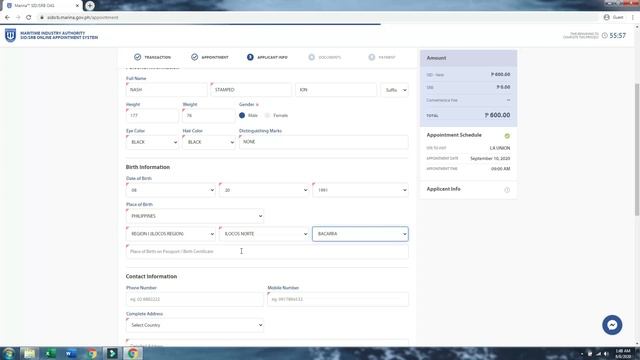This screenshot has height=360, width=640.
Task: Select the Male gender radio button
Action: click(242, 116)
